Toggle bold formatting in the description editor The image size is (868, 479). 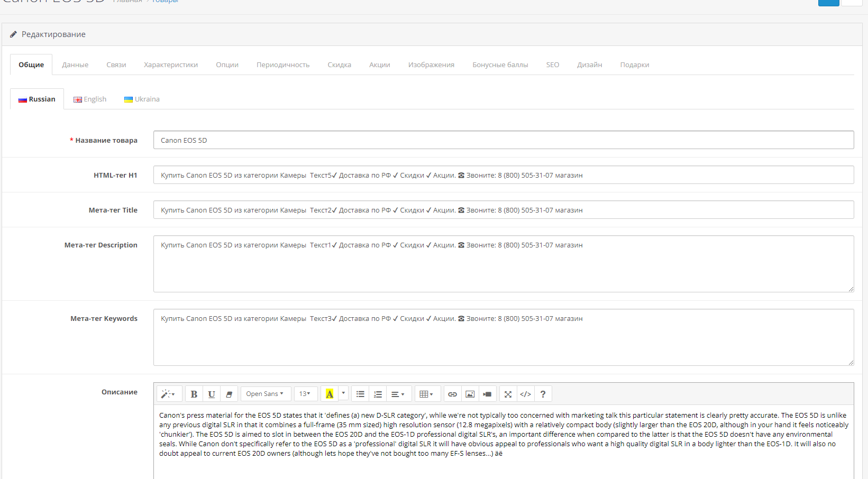pos(194,394)
